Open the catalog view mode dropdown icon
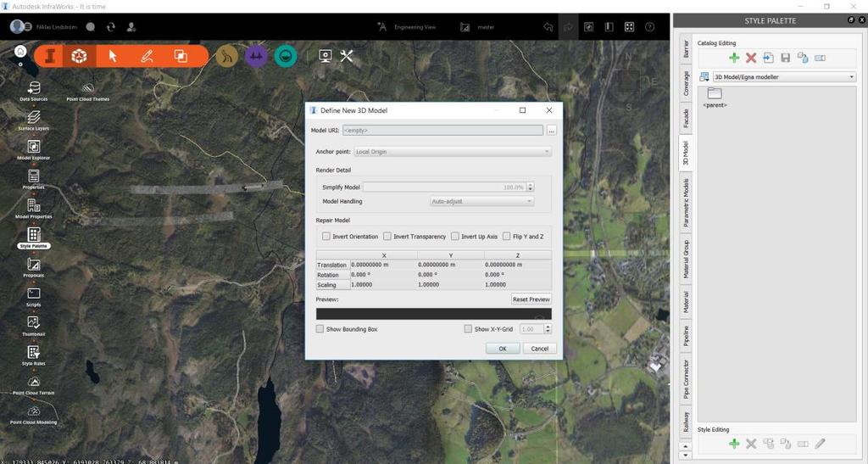868x464 pixels. 704,77
